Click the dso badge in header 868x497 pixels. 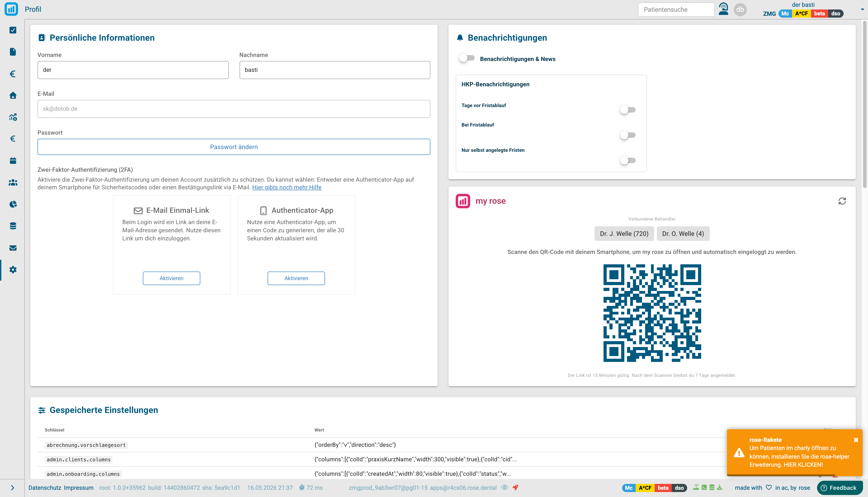[x=835, y=14]
